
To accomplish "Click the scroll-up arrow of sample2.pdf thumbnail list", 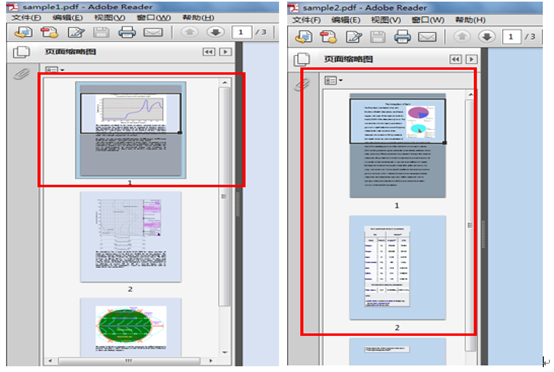I will click(x=470, y=94).
